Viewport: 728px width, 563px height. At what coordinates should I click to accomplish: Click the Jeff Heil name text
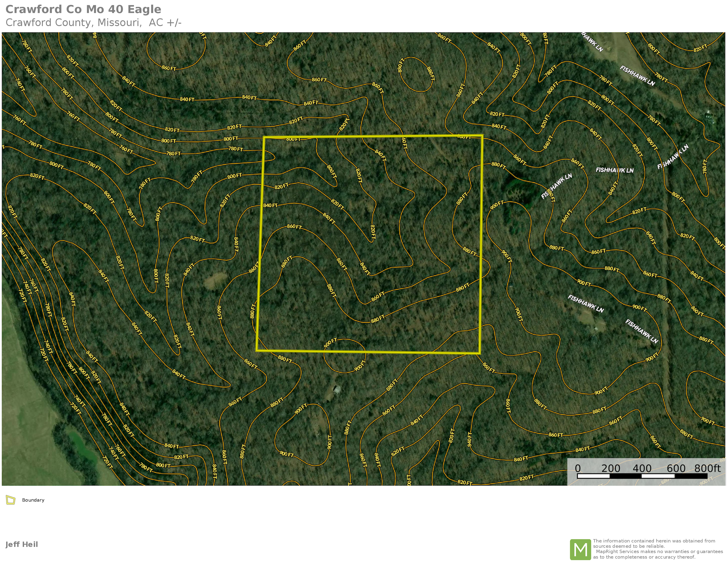pos(22,544)
